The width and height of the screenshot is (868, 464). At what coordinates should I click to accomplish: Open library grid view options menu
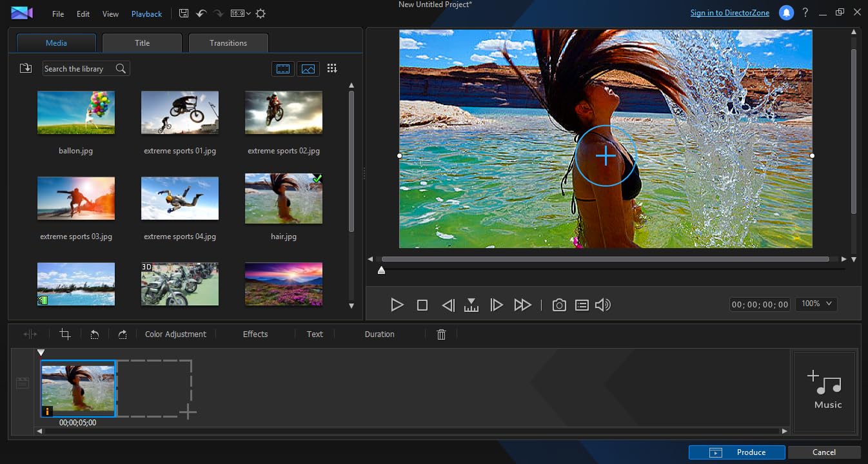(332, 68)
